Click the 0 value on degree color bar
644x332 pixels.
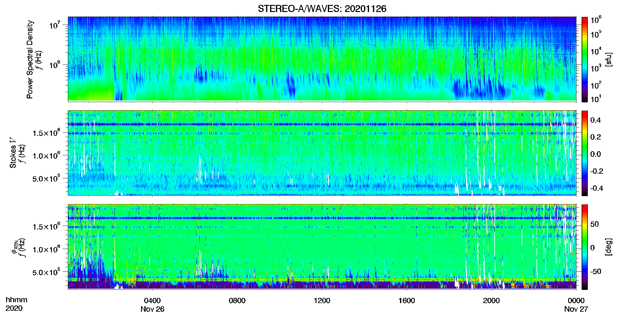tap(593, 247)
